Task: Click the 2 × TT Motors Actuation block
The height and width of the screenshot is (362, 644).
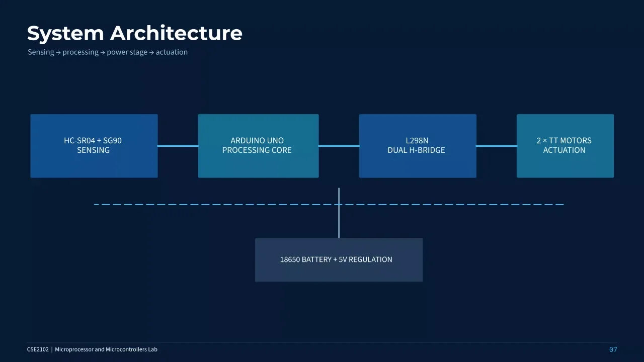Action: click(565, 146)
